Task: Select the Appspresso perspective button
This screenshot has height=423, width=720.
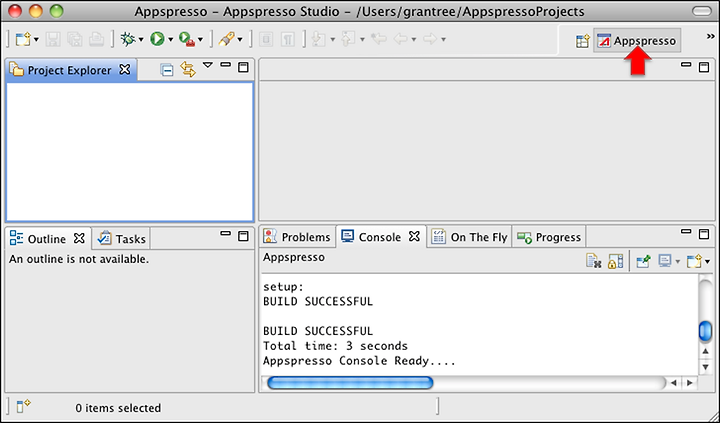Action: 636,41
